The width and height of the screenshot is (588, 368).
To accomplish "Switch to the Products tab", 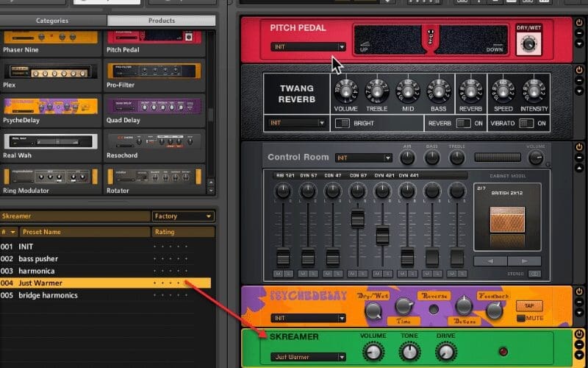I will pyautogui.click(x=161, y=21).
